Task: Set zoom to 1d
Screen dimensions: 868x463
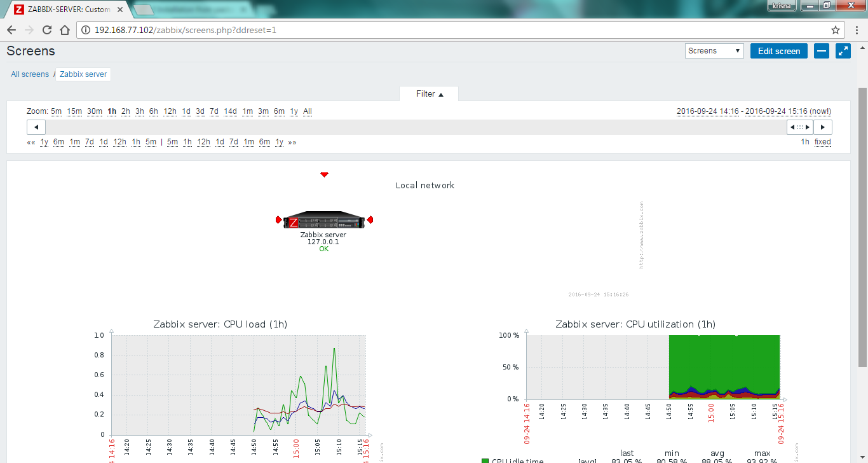Action: click(186, 111)
